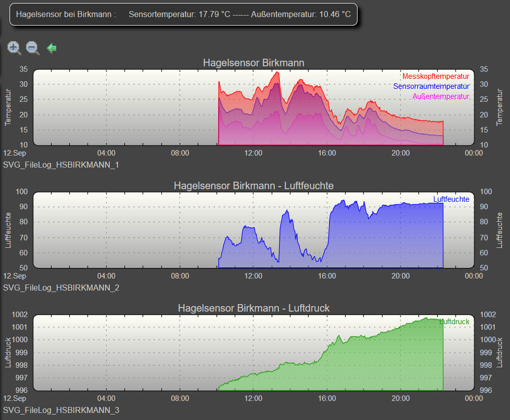Toggle the green Luftdruck legend label

point(454,322)
